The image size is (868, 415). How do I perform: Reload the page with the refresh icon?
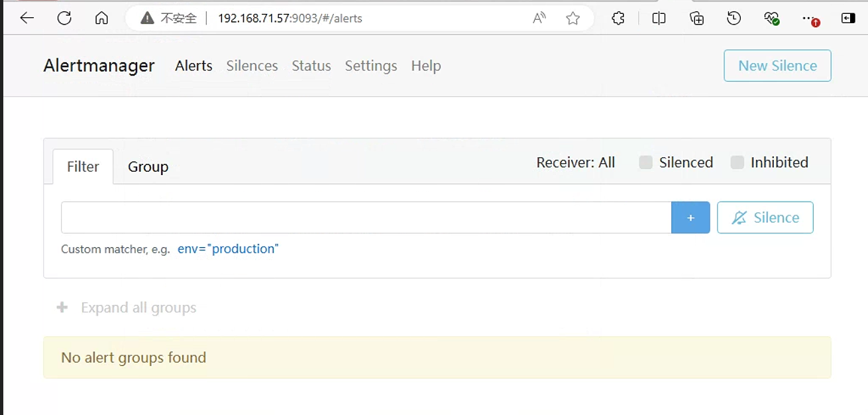[x=64, y=18]
